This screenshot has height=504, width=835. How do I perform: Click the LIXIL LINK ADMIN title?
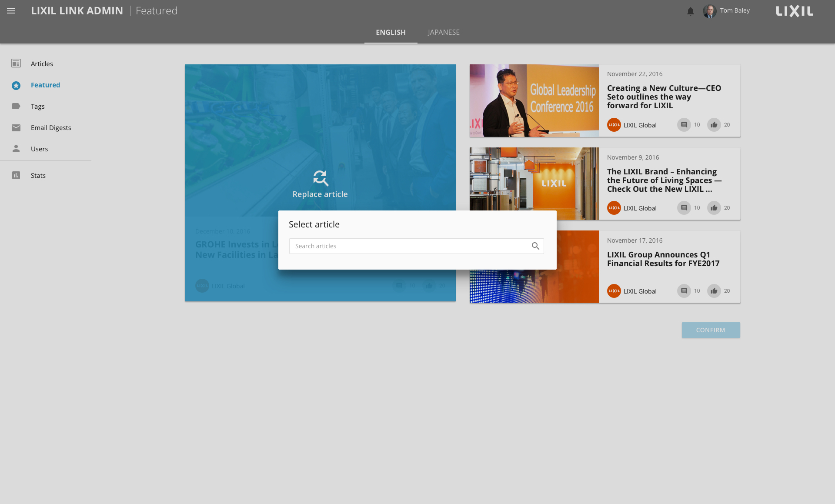pyautogui.click(x=77, y=10)
